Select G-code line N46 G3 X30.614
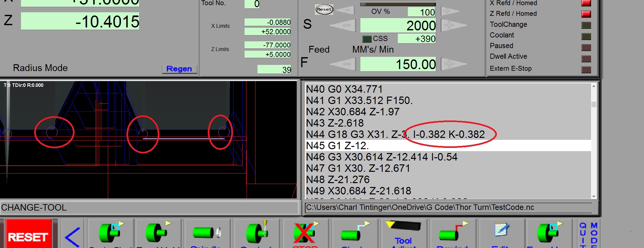The image size is (644, 248). point(382,157)
